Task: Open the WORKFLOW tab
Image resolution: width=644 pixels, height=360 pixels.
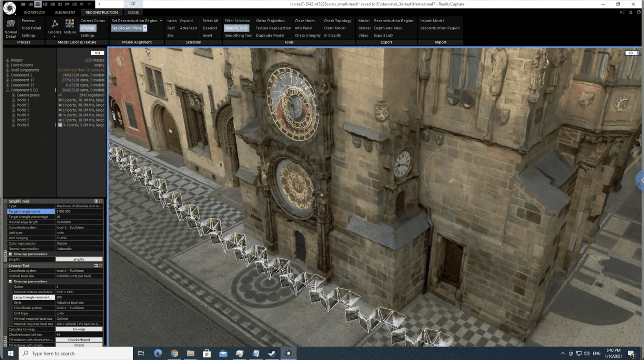Action: coord(34,12)
